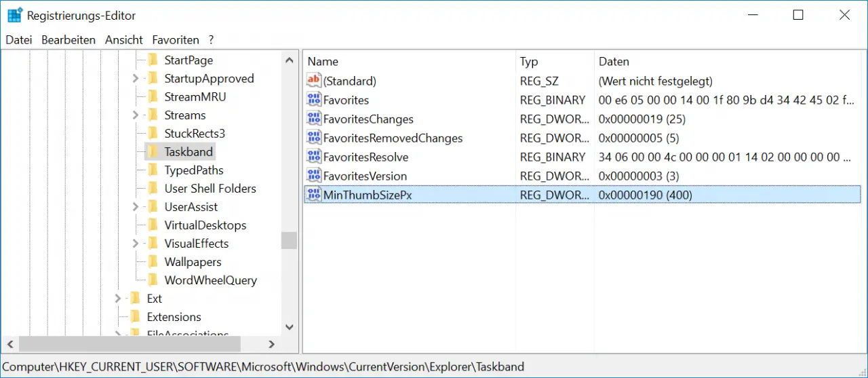Click the FavoritesChanges value icon
The height and width of the screenshot is (378, 868).
(314, 119)
